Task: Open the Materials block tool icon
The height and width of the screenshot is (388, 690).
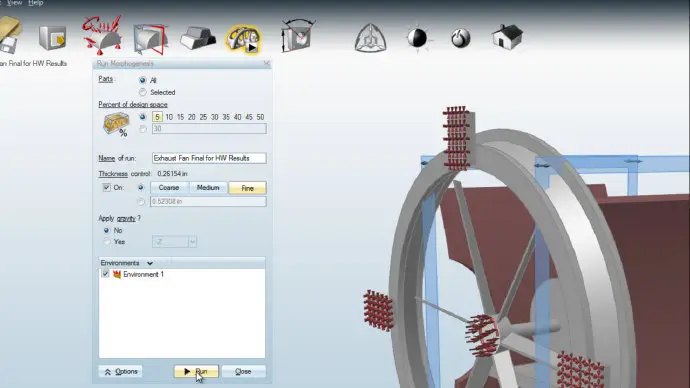Action: tap(198, 38)
